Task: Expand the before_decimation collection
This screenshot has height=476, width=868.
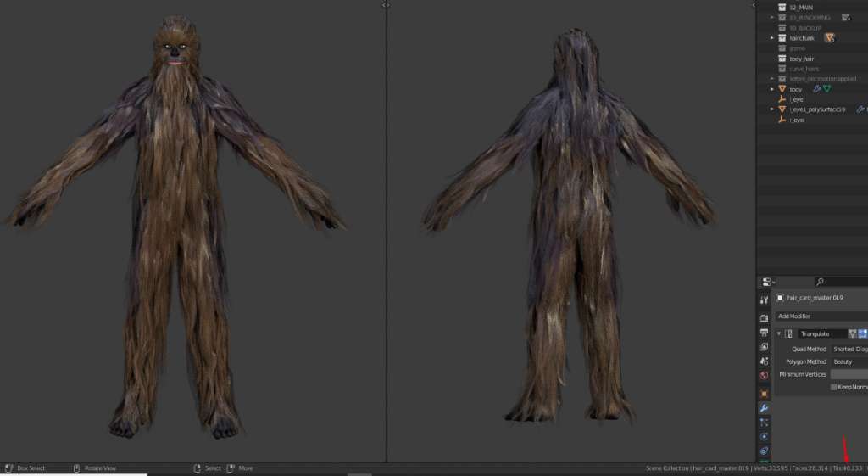Action: pyautogui.click(x=772, y=79)
